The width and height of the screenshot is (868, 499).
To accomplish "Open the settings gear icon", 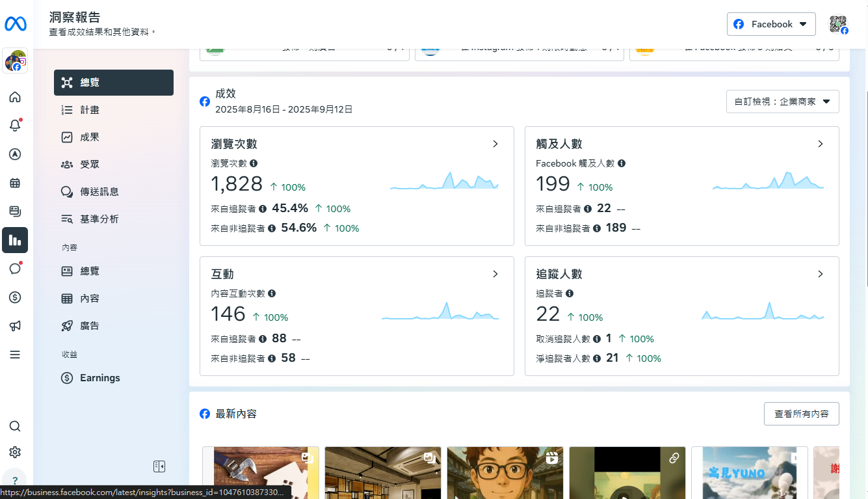I will coord(15,452).
